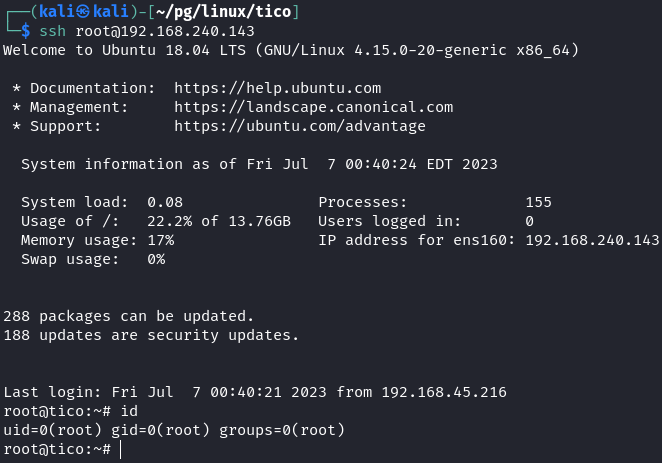The width and height of the screenshot is (662, 463).
Task: Click the System information date line
Action: (259, 164)
